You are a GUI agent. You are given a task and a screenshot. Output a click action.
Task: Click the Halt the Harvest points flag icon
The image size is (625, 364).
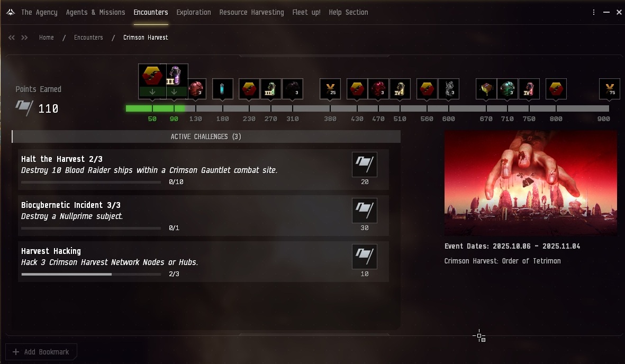[364, 164]
